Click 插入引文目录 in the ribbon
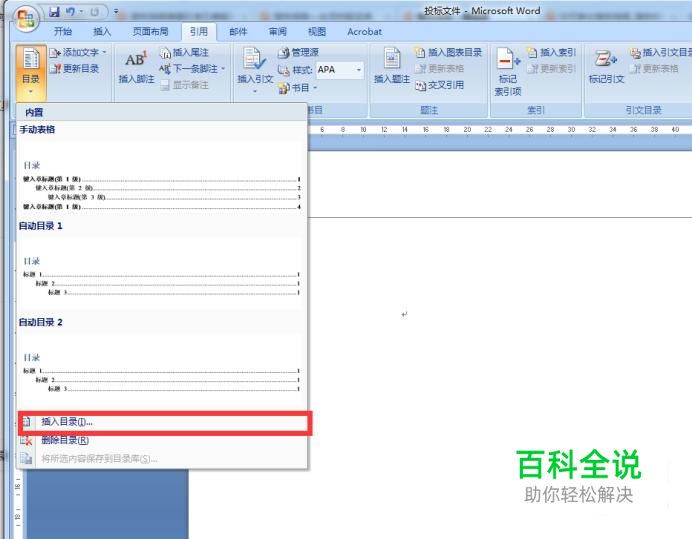Image resolution: width=692 pixels, height=539 pixels. pos(660,53)
